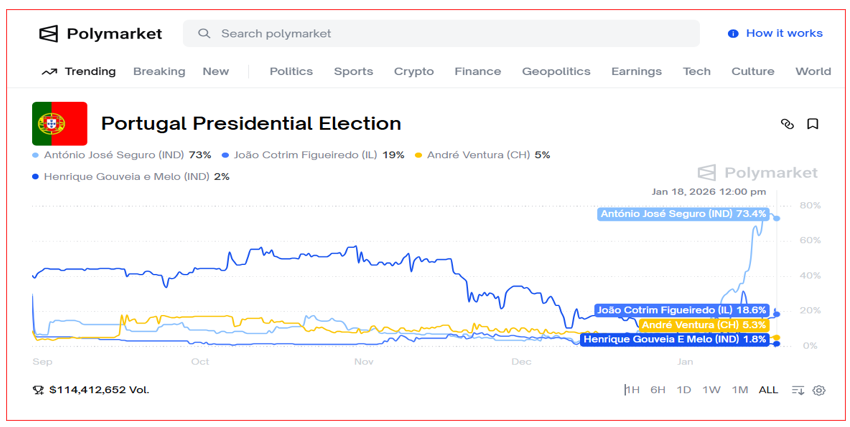Click the Search polymarket input field
850x427 pixels.
pyautogui.click(x=450, y=34)
